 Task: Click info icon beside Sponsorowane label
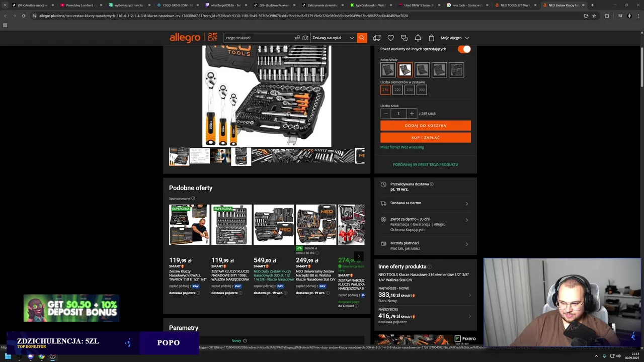193,199
